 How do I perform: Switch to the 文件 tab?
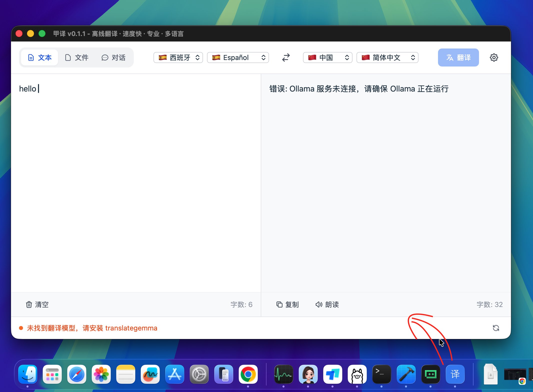[77, 57]
